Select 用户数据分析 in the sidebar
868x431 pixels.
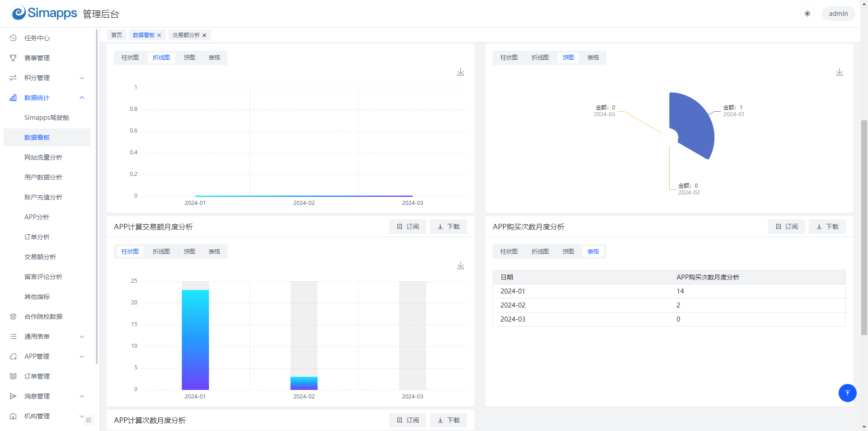pos(47,177)
